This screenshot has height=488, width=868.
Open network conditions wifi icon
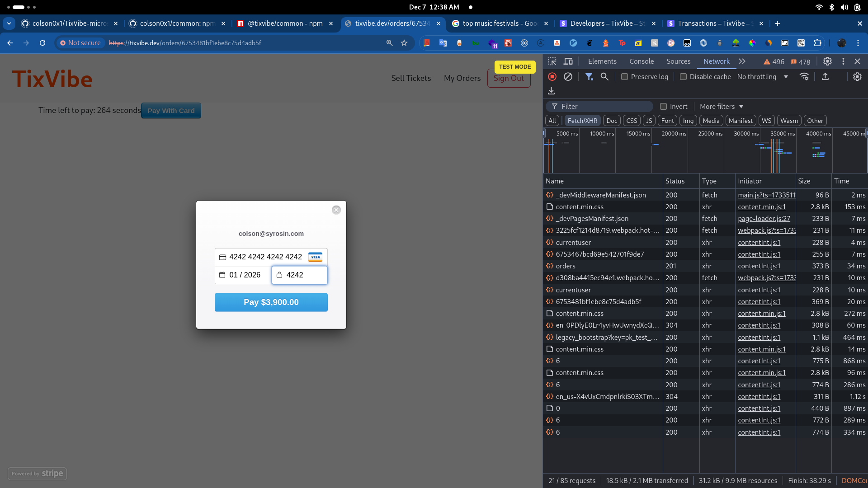click(x=804, y=77)
